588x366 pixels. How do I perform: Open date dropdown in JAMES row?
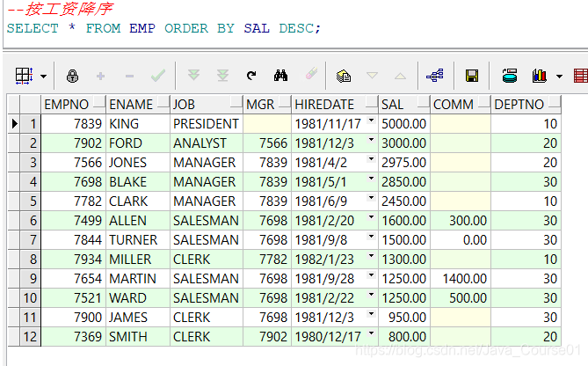(371, 314)
